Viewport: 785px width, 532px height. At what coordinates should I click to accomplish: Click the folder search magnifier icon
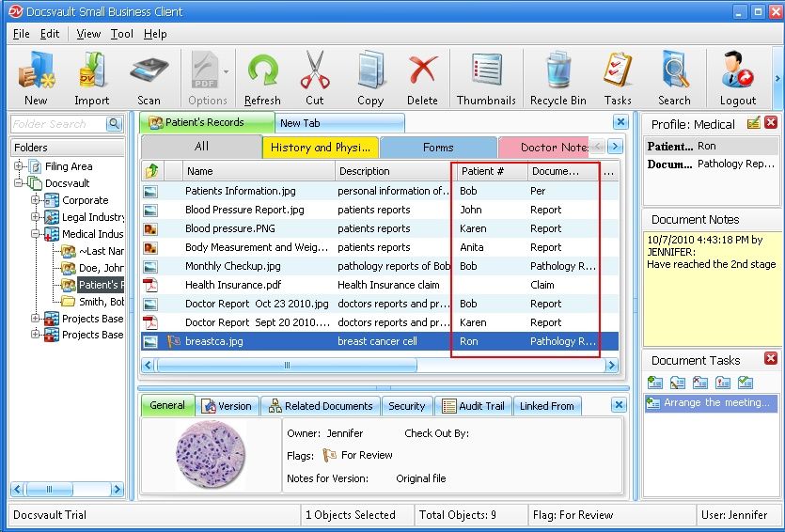114,124
